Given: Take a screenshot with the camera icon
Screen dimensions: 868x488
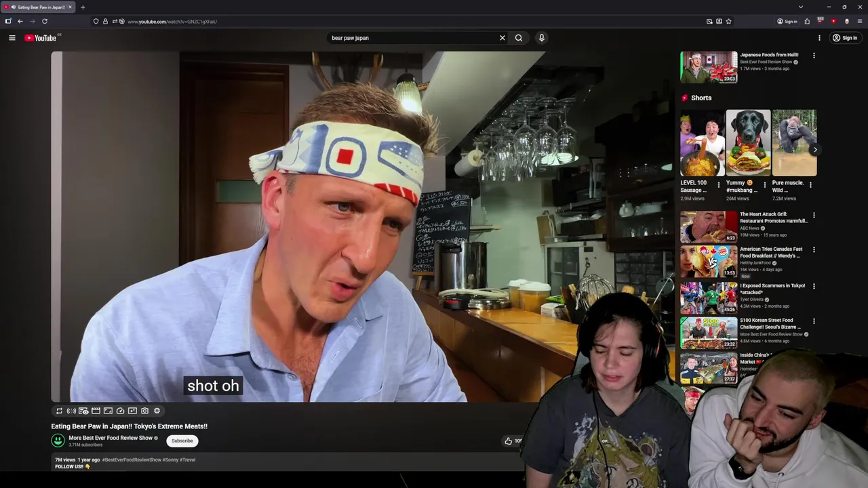Looking at the screenshot, I should click(144, 411).
